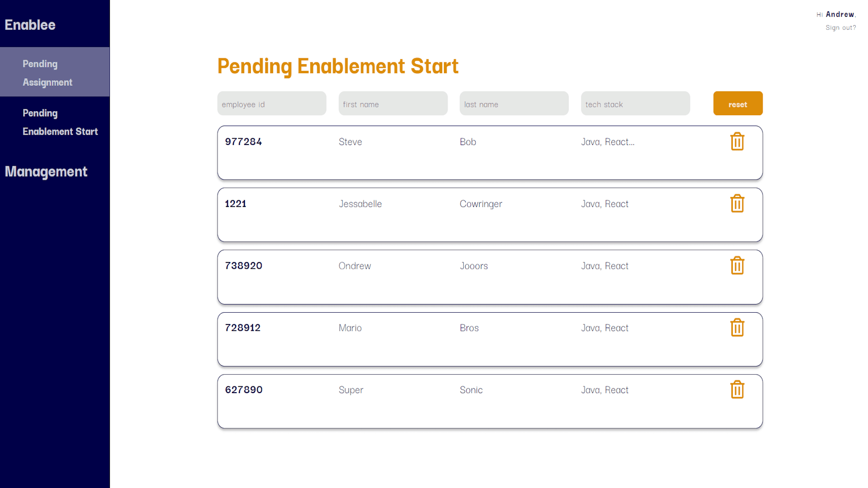This screenshot has width=868, height=488.
Task: Open the Pending Assignment section
Action: 47,73
